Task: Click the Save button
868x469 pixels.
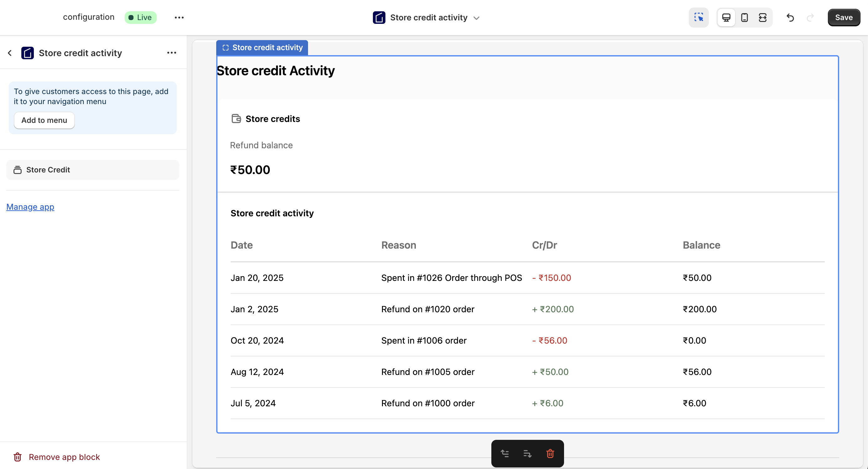Action: click(x=844, y=18)
